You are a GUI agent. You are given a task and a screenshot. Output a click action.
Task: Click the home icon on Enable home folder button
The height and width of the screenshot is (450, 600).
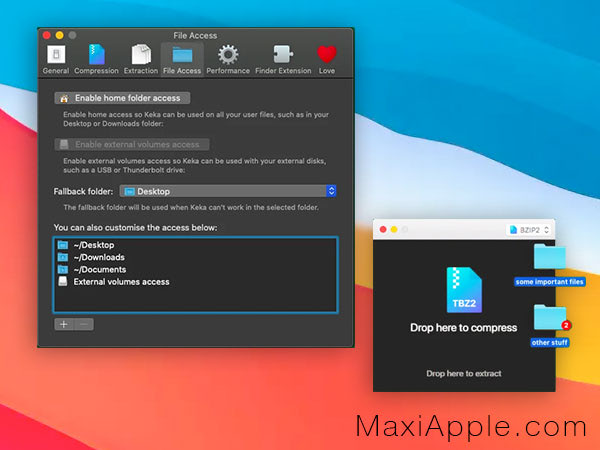click(x=64, y=98)
